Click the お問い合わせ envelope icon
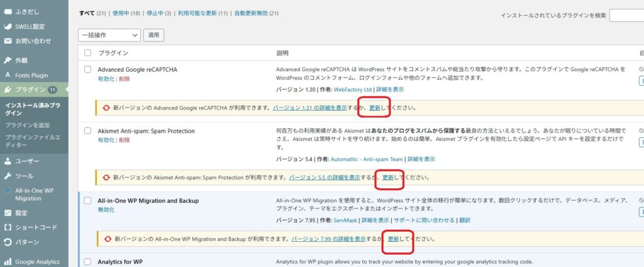 (x=8, y=41)
